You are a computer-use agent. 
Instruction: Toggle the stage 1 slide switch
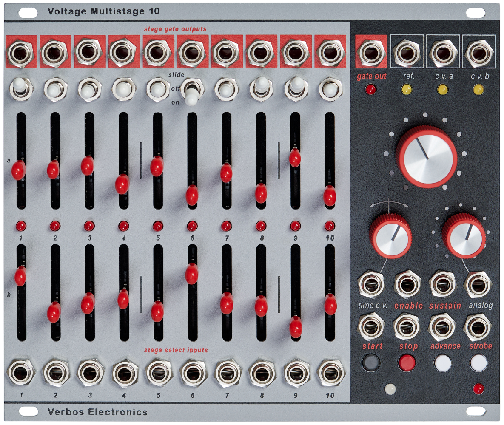20,87
